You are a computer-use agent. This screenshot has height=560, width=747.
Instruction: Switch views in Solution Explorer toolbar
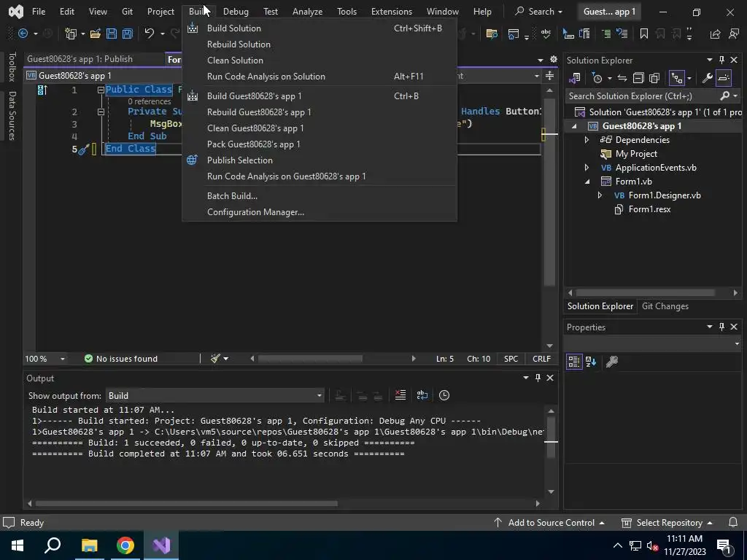575,78
